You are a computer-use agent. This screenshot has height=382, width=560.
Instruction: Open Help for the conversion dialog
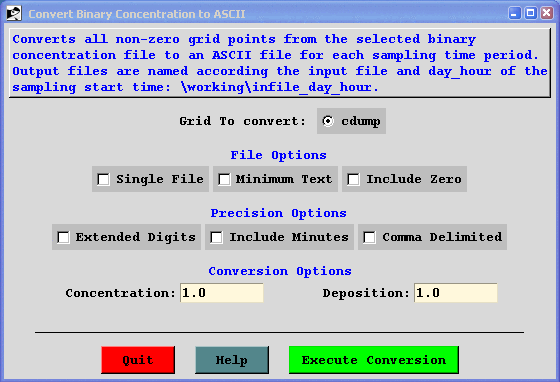pos(232,360)
